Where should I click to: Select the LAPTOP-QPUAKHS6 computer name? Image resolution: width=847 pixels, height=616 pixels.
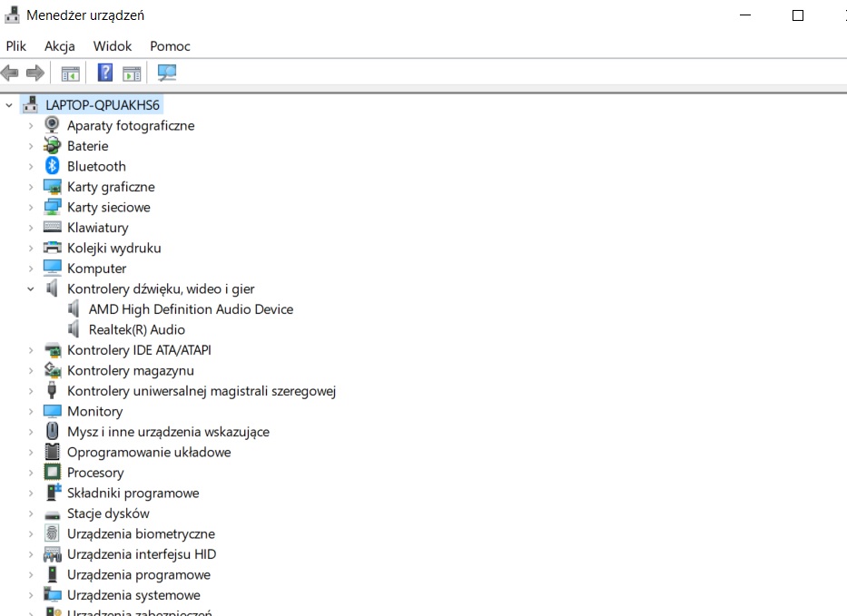(x=103, y=104)
